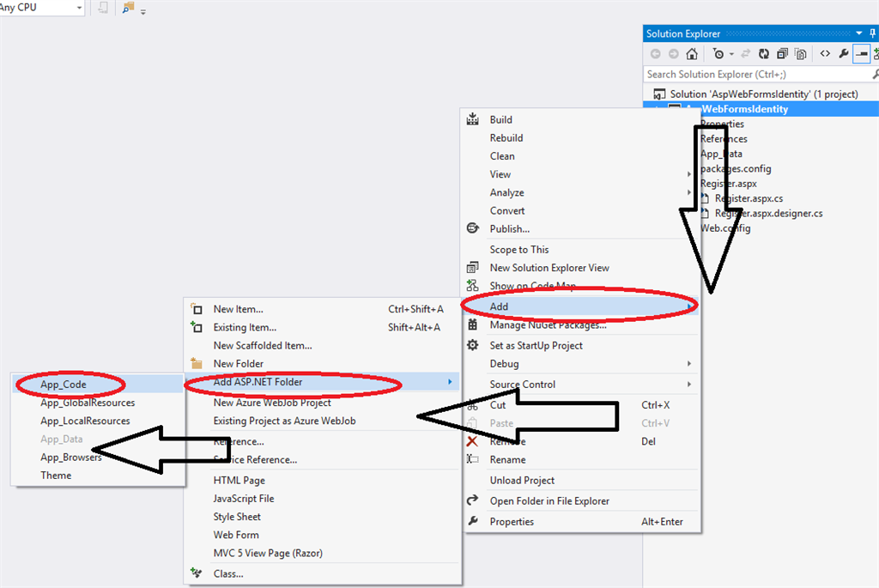
Task: Select packages.config in Solution Explorer
Action: pos(736,169)
